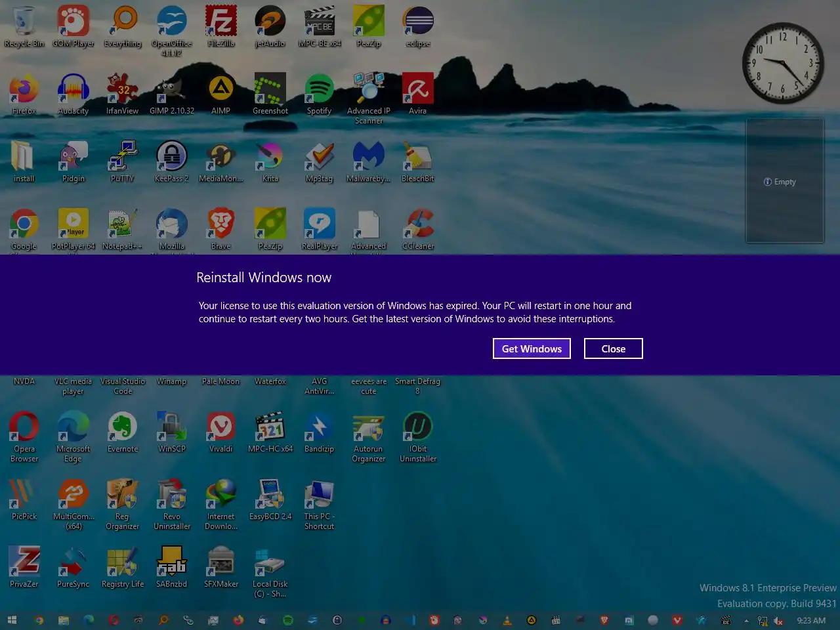Select the OpenOffice 4.1.12 desktop icon
Screen dimensions: 840x630
[x=172, y=30]
